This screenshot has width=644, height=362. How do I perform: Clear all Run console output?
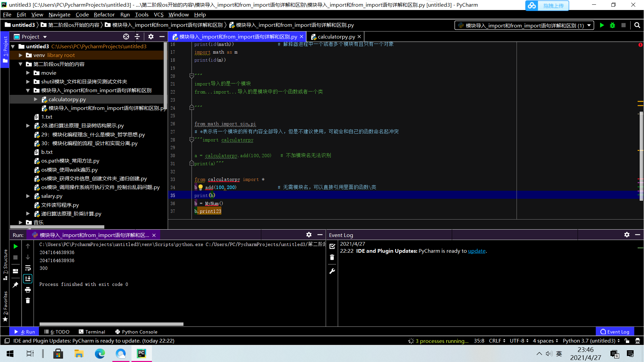point(28,301)
